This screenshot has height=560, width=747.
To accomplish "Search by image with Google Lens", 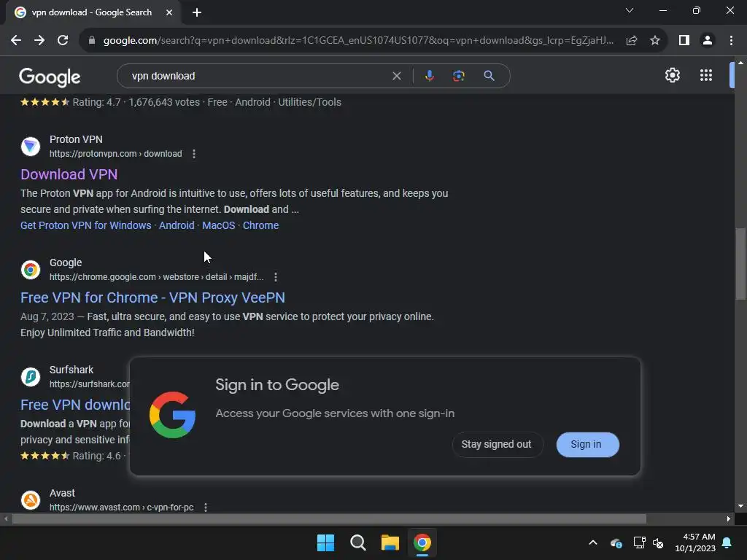I will 459,76.
